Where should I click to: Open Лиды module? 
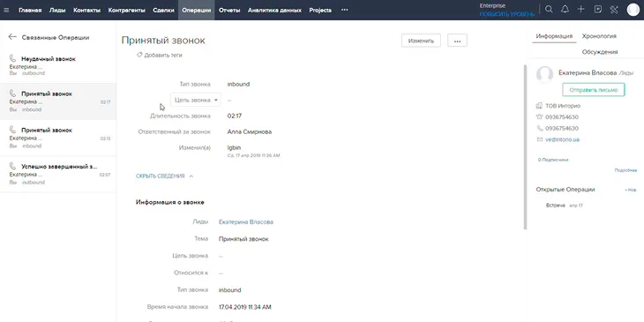[x=57, y=11]
